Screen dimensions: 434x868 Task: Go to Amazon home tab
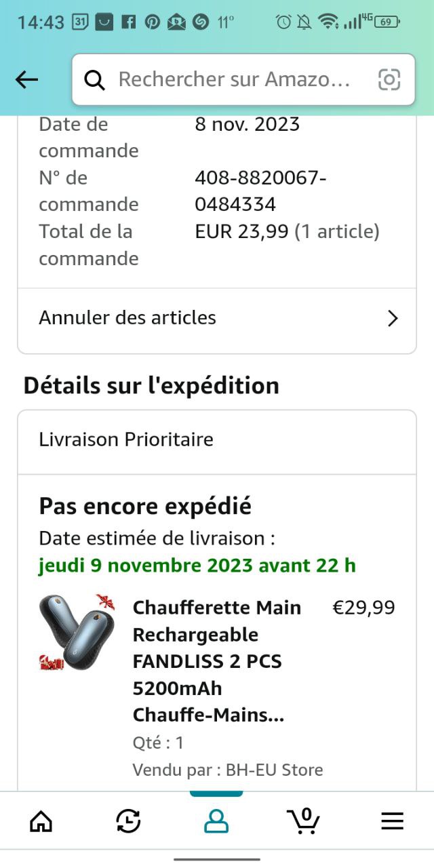click(x=41, y=821)
